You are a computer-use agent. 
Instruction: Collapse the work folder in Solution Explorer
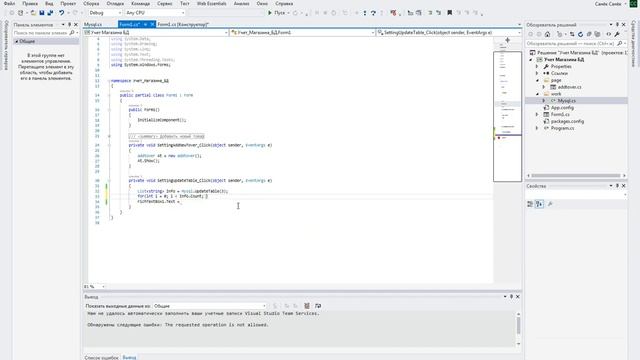click(537, 94)
